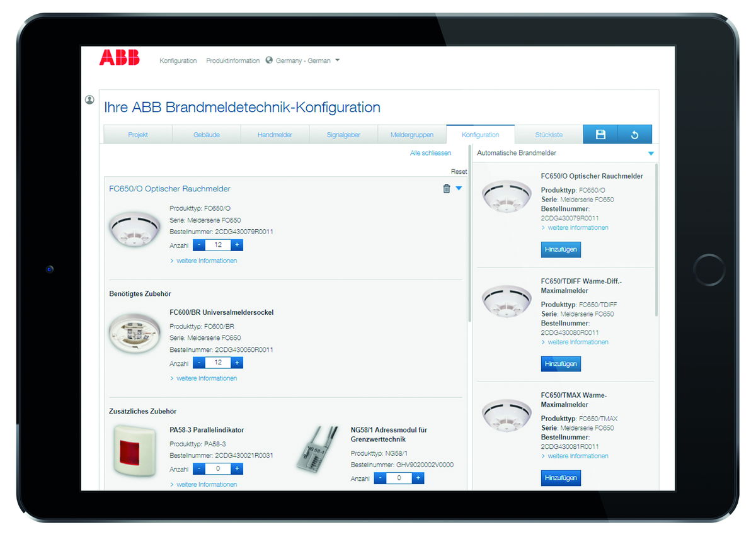This screenshot has width=756, height=537.
Task: Click the FC650/TDIFF detector image
Action: [507, 302]
